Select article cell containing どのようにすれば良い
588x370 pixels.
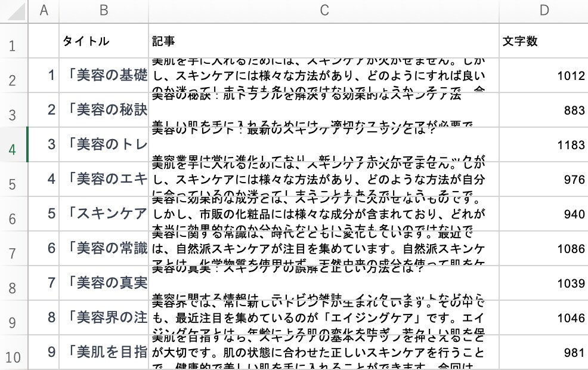pos(324,75)
